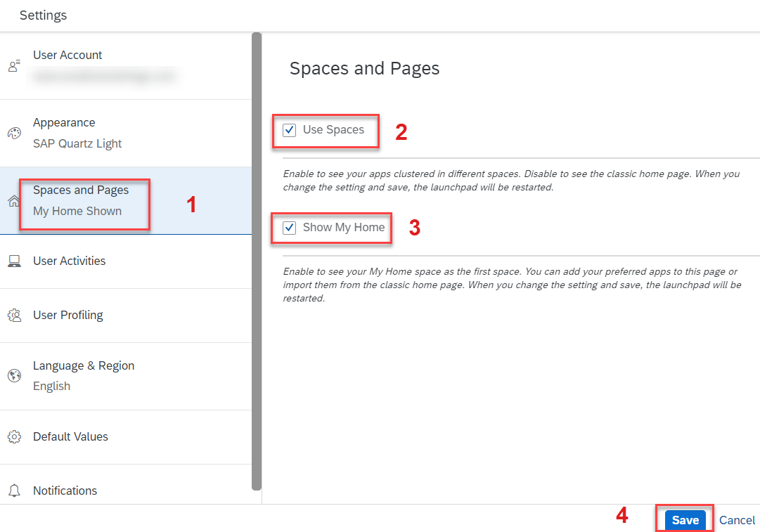
Task: Click the User Account person icon
Action: (14, 66)
